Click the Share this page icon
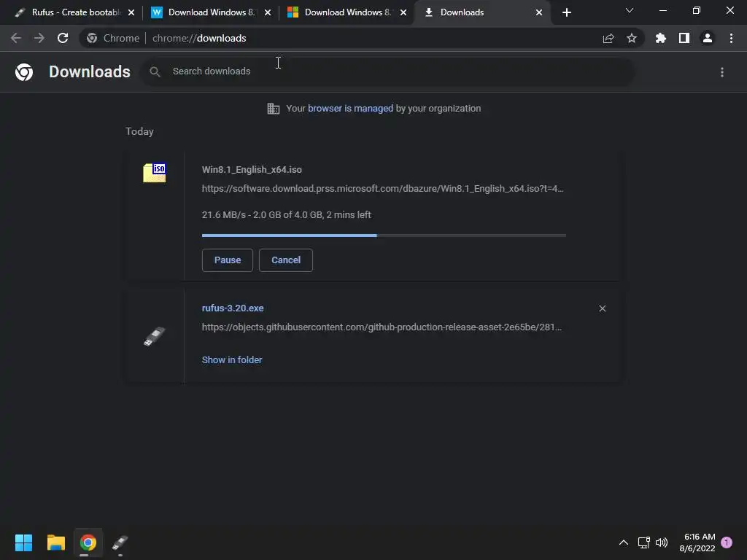Image resolution: width=747 pixels, height=560 pixels. [x=608, y=38]
